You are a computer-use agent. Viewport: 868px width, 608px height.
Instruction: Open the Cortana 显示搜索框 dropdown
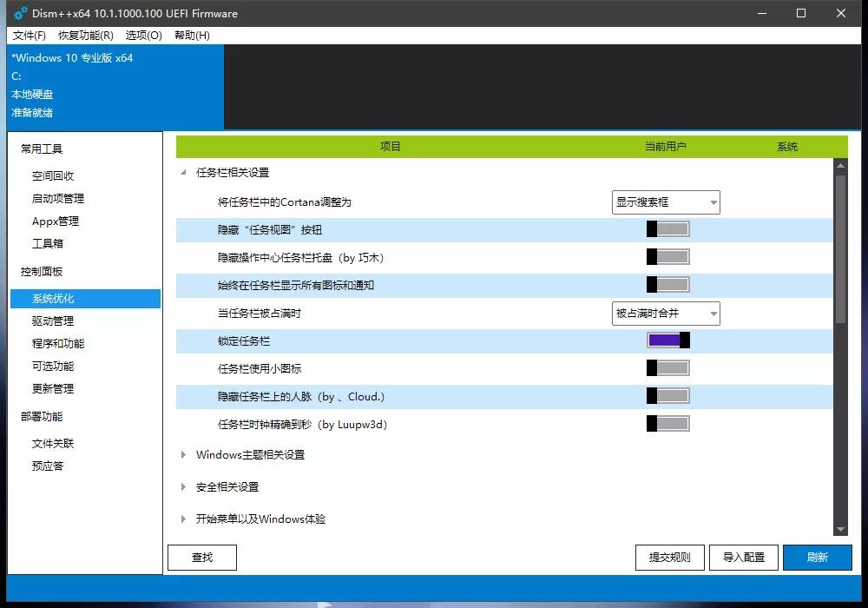point(665,202)
